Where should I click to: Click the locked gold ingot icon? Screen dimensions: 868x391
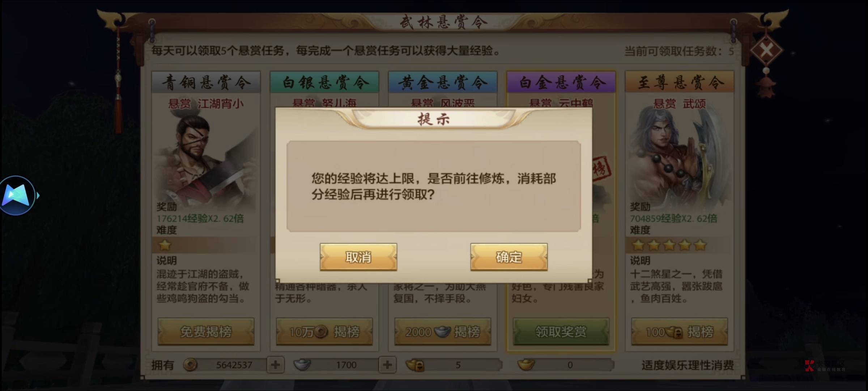tap(415, 365)
